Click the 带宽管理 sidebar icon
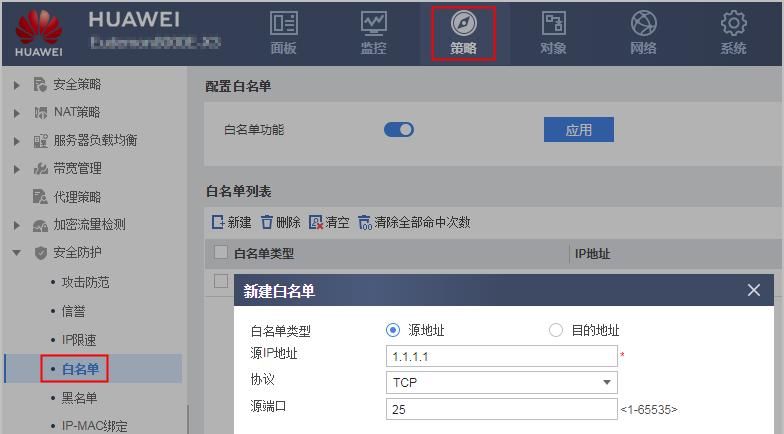The width and height of the screenshot is (784, 434). 40,168
